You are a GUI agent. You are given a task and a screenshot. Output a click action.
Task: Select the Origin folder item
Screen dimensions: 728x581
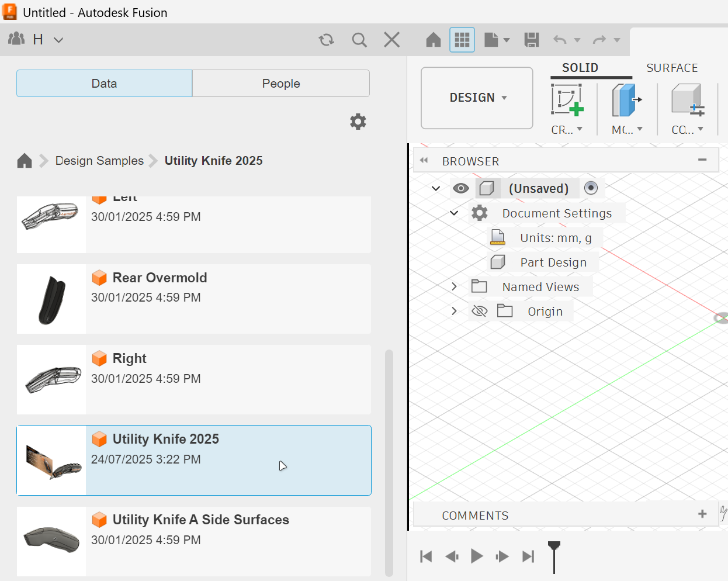[x=545, y=312]
